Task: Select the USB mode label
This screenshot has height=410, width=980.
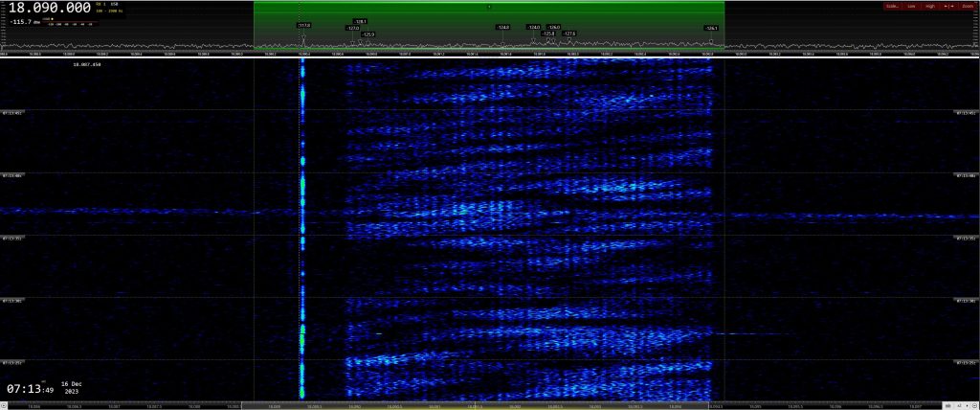Action: pos(114,5)
